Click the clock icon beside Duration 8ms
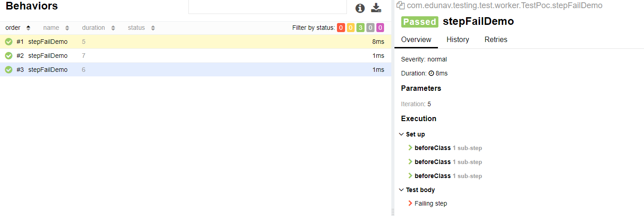This screenshot has height=216, width=644. point(431,73)
